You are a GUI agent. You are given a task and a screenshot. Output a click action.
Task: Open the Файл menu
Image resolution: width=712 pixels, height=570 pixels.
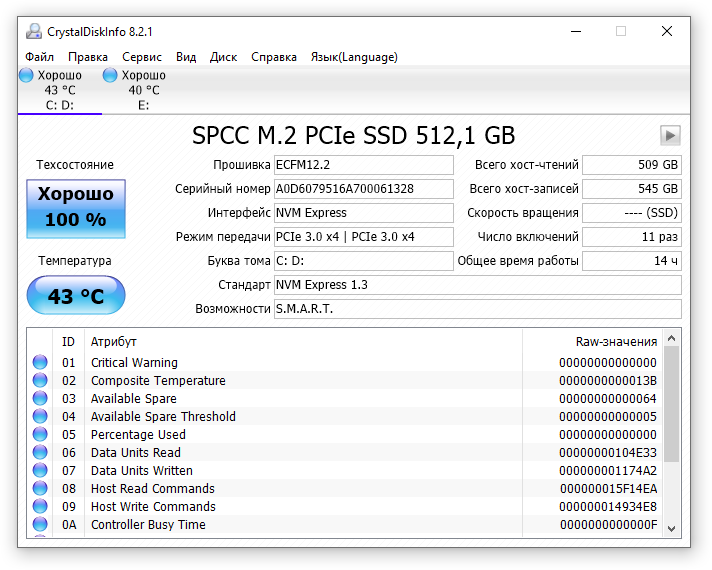tap(40, 57)
